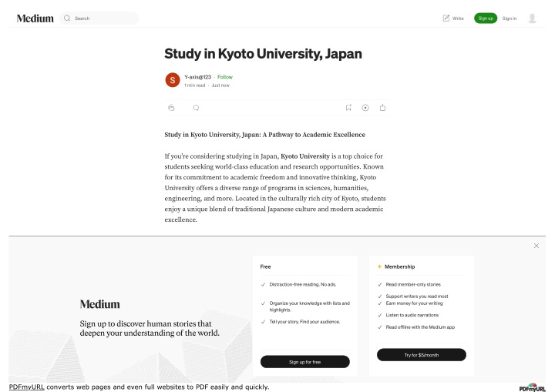Viewport: 555px width, 392px height.
Task: Click "Read member-only stories" item
Action: tap(413, 284)
